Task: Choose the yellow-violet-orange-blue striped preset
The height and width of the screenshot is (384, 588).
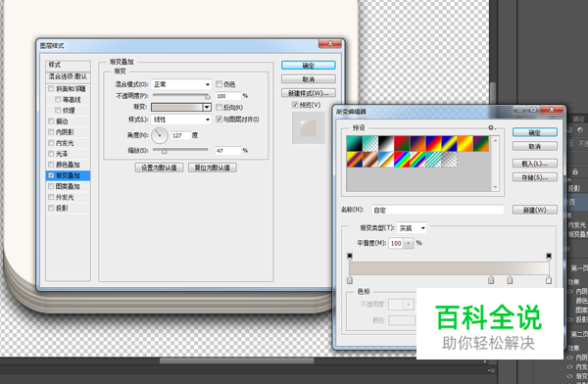Action: (x=355, y=160)
